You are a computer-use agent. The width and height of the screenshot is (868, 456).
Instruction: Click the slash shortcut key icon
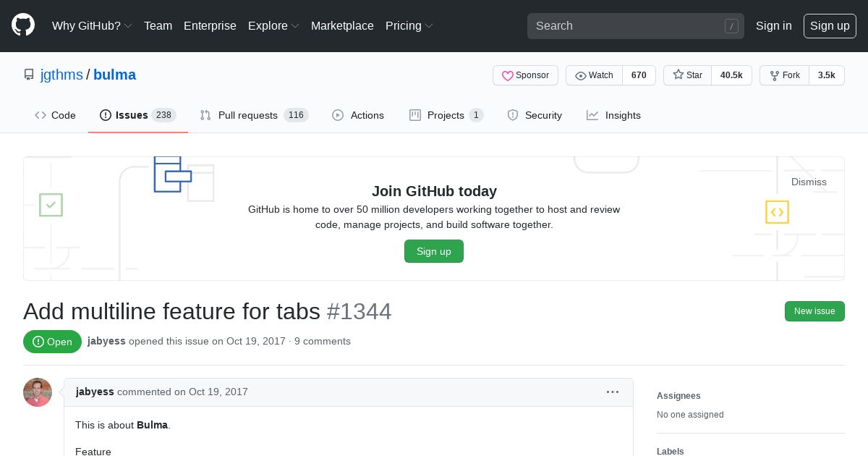(731, 26)
